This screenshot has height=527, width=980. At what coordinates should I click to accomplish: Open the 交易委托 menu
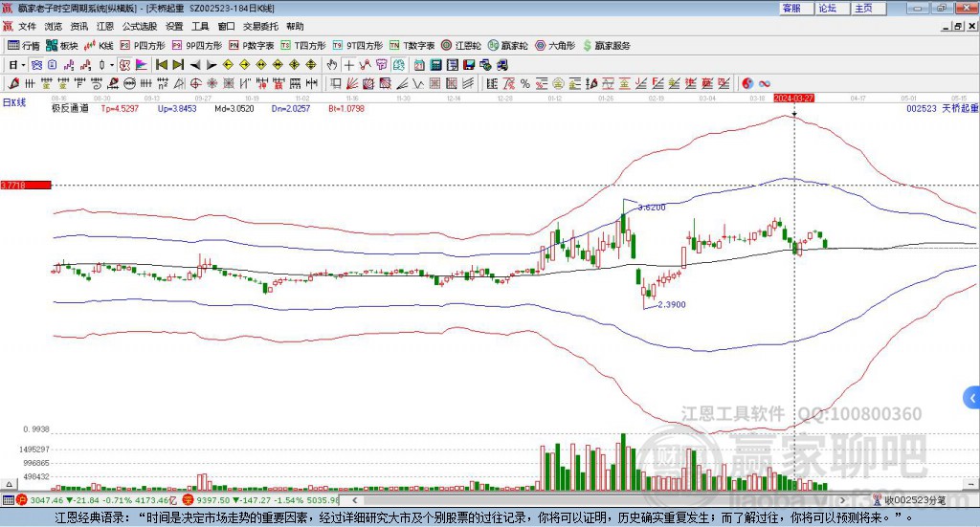pyautogui.click(x=260, y=26)
